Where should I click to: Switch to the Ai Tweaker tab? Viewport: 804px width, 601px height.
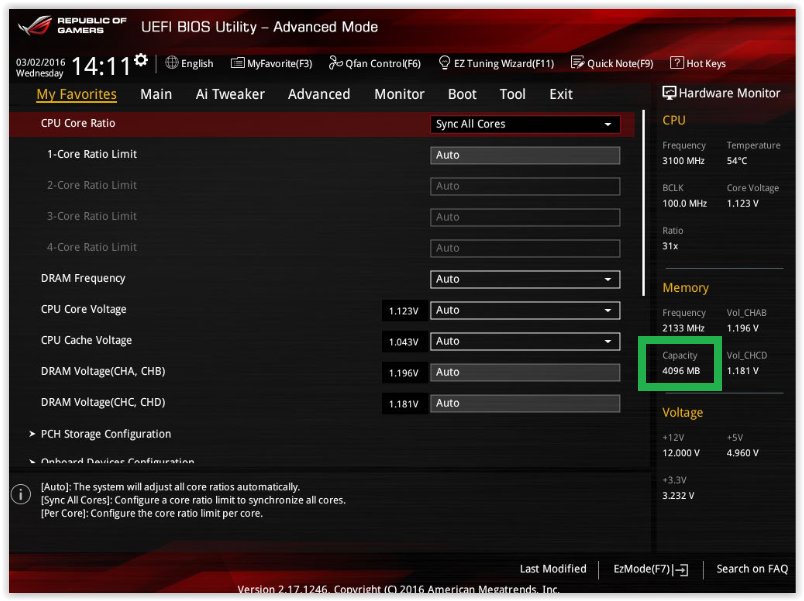(x=230, y=94)
